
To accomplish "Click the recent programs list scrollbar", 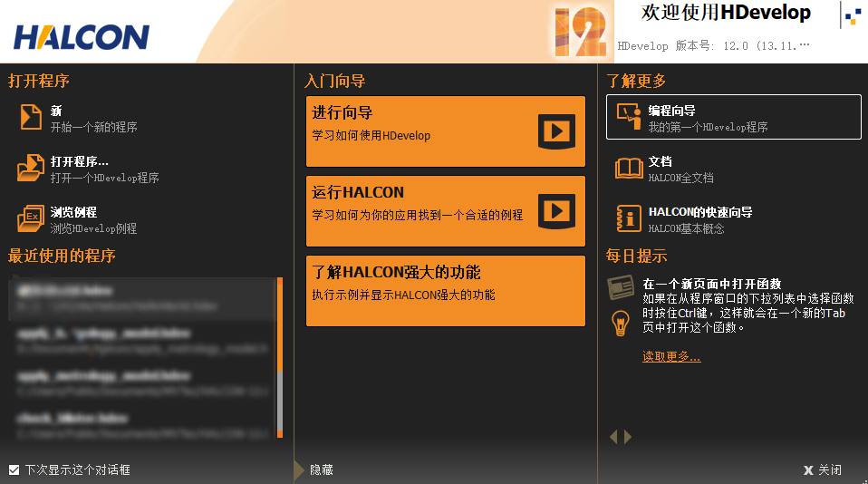I will [x=280, y=358].
